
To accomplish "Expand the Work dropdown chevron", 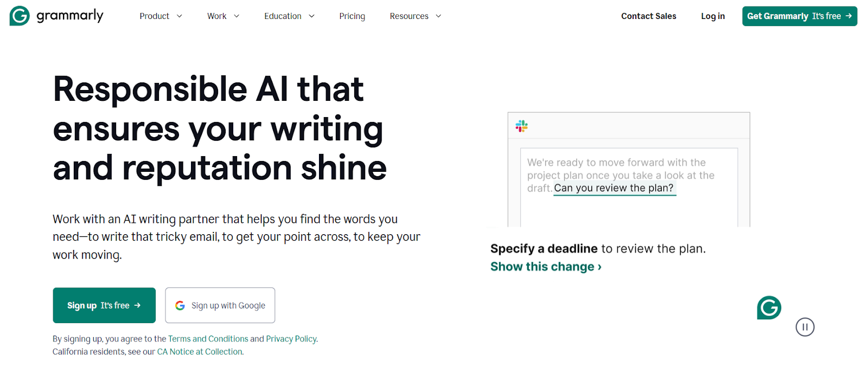I will (237, 16).
